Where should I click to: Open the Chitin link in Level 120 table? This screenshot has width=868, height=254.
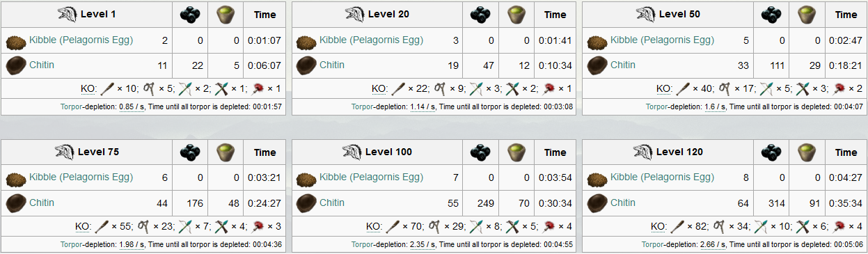(x=623, y=203)
